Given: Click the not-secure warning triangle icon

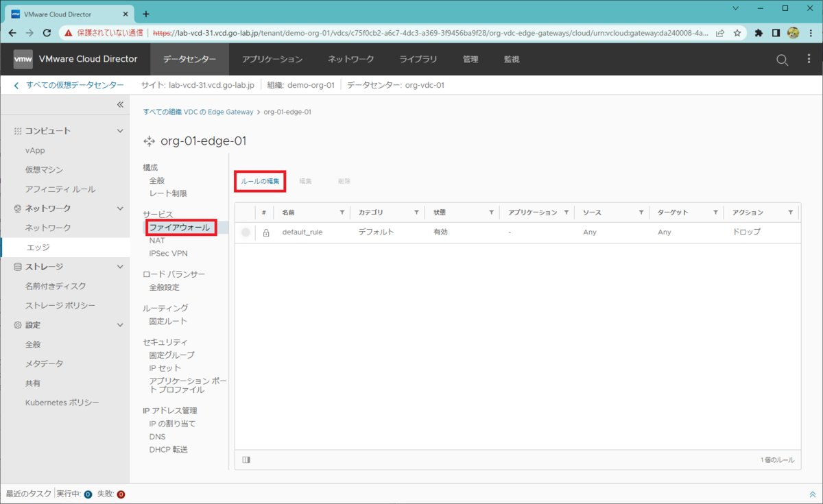Looking at the screenshot, I should coord(69,32).
